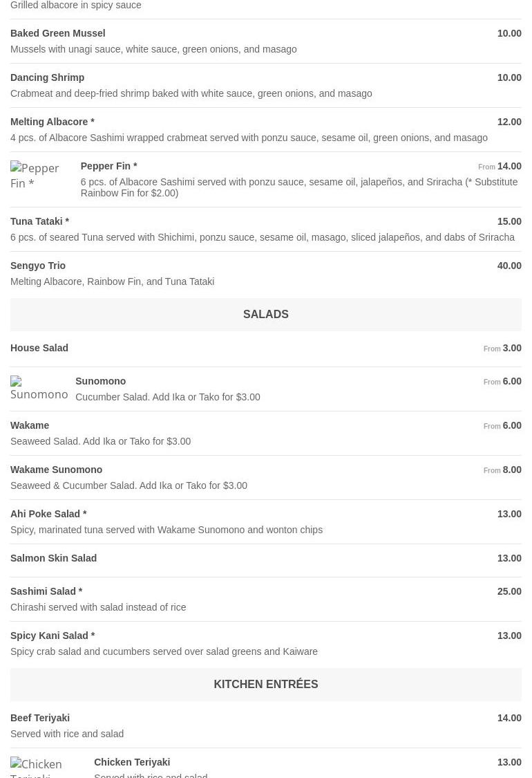Click the SALADS section header
This screenshot has height=778, width=532.
265,315
